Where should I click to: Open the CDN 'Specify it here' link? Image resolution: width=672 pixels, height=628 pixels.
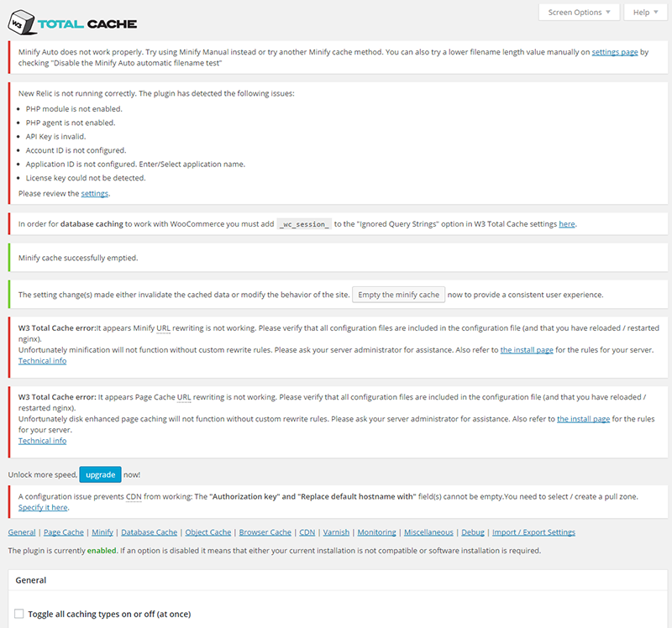click(43, 507)
